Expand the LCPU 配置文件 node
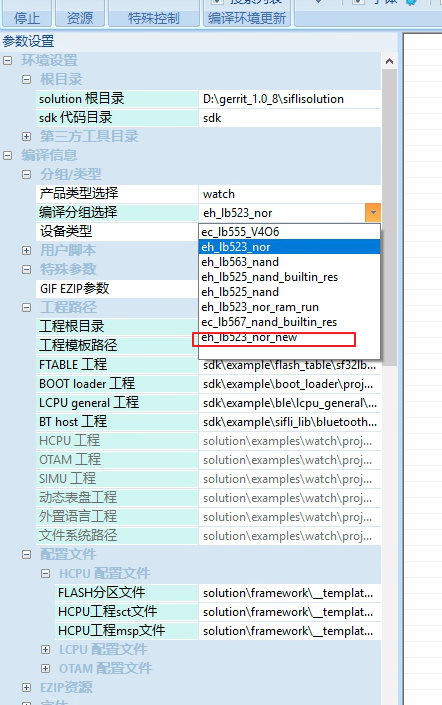Screen dimensions: 442x705 pos(45,649)
